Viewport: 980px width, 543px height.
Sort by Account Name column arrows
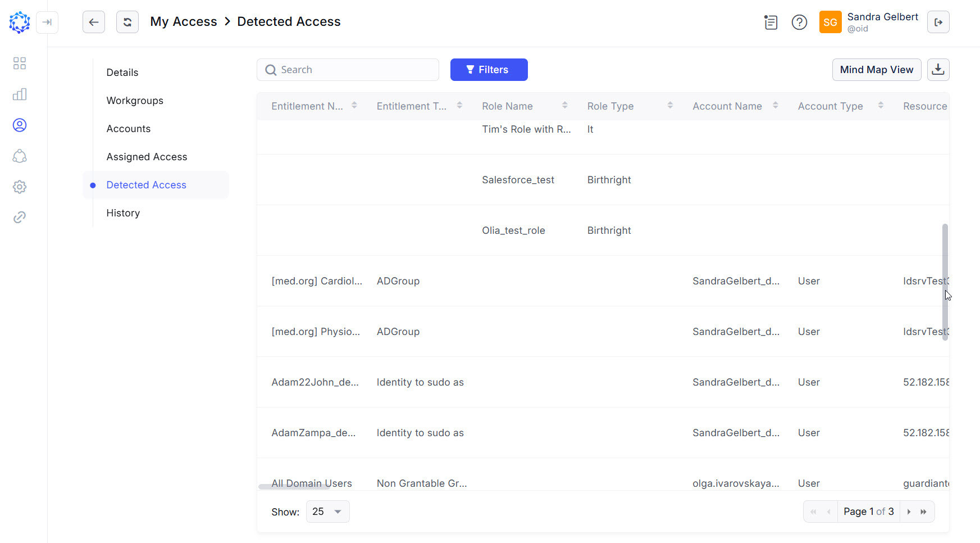pyautogui.click(x=776, y=106)
